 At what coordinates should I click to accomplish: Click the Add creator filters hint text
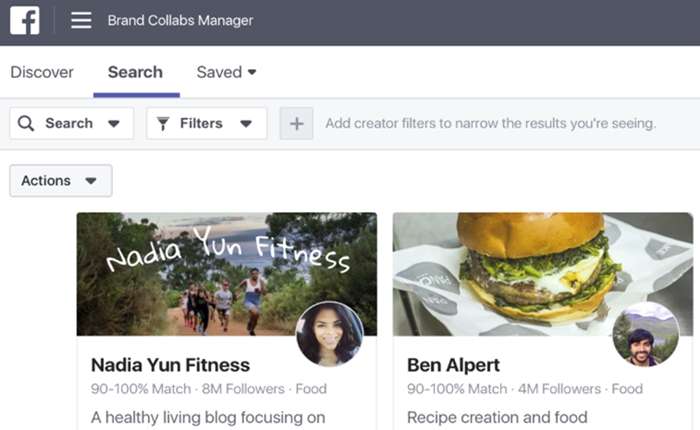click(491, 123)
